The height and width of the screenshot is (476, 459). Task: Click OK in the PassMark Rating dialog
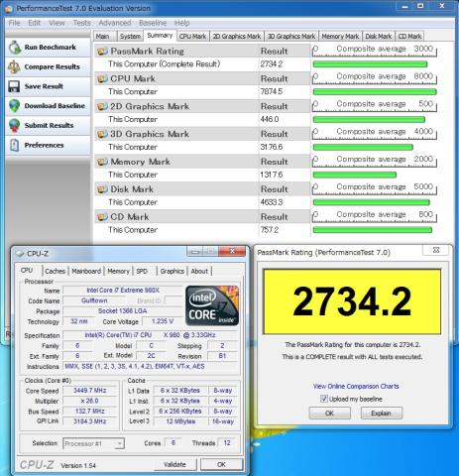click(329, 414)
